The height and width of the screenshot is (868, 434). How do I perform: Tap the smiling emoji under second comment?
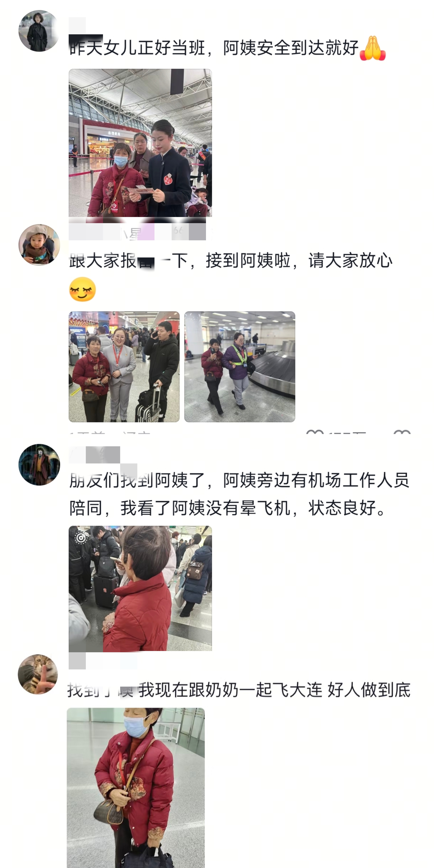click(x=83, y=289)
